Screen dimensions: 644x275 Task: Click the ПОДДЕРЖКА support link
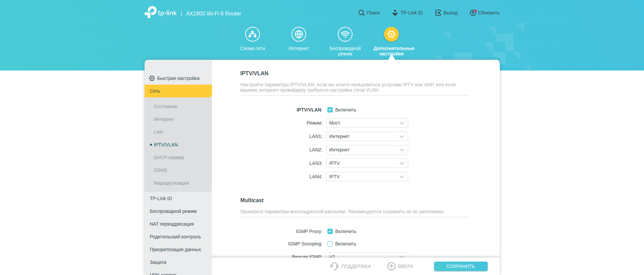click(x=351, y=266)
